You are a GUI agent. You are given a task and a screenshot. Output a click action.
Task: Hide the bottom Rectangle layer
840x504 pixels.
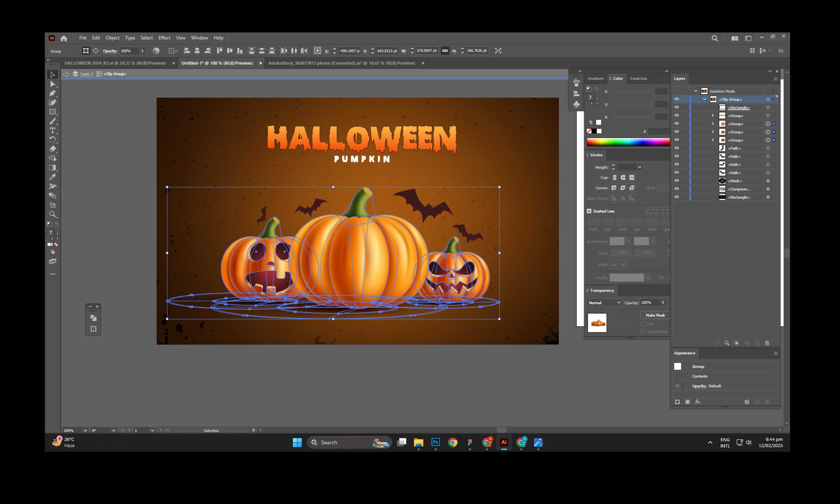[676, 197]
